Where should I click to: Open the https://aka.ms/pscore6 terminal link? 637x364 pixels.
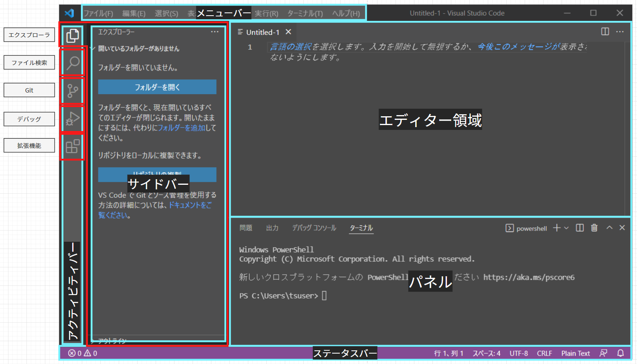pyautogui.click(x=529, y=277)
